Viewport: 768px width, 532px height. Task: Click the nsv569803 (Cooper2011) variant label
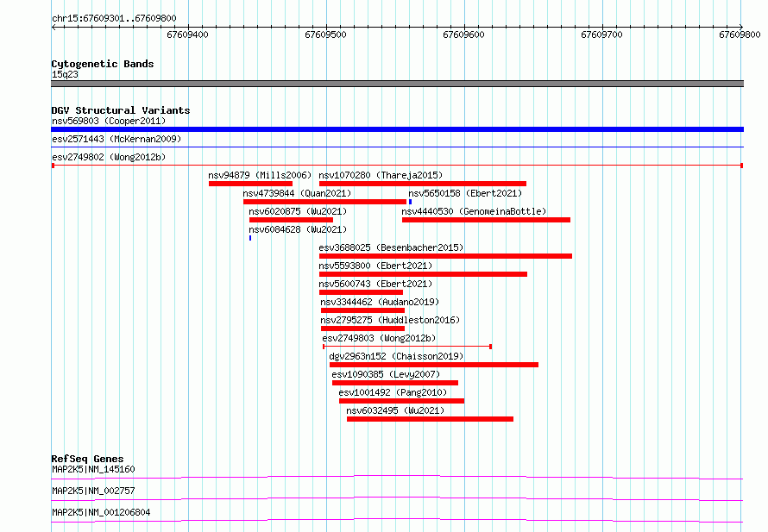click(x=109, y=121)
